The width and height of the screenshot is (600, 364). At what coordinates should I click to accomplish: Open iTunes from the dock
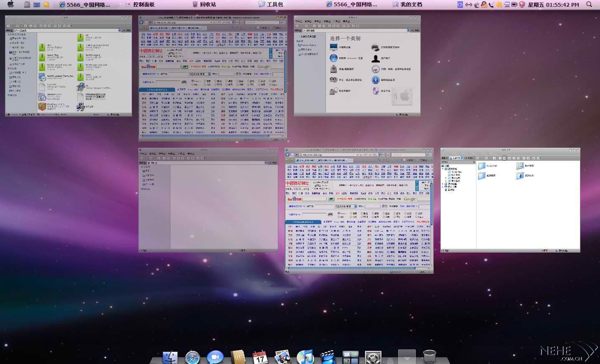[305, 358]
